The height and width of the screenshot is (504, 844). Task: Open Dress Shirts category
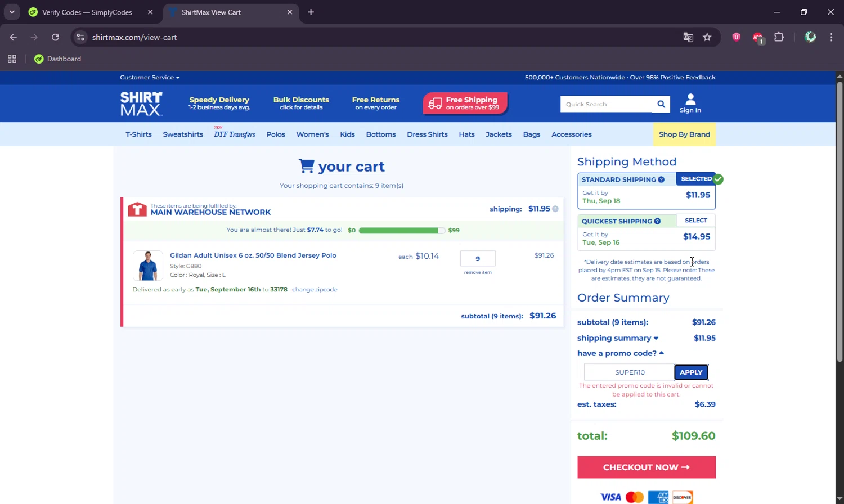point(427,134)
